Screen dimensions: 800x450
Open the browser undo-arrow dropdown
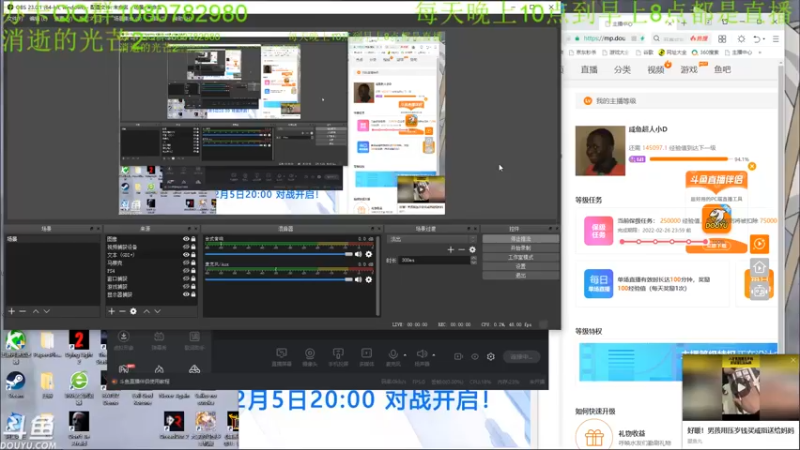coord(764,39)
